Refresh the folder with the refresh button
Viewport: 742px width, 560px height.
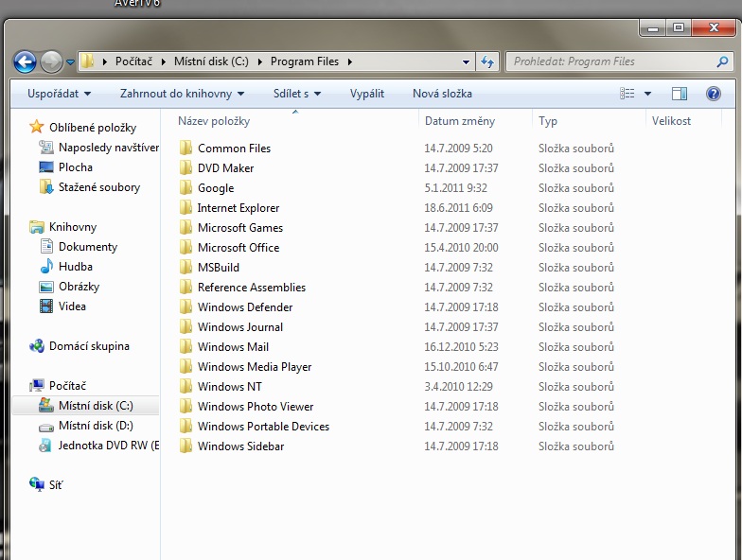486,61
